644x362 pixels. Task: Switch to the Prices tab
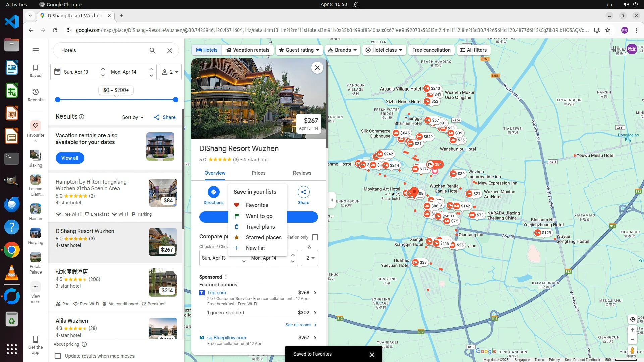[258, 173]
